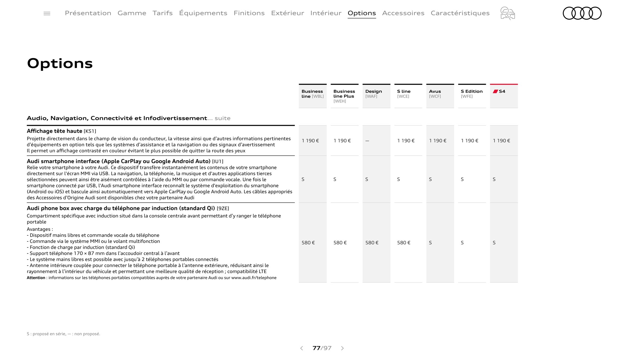The image size is (644, 362).
Task: Click the Audi four rings logo
Action: [582, 13]
